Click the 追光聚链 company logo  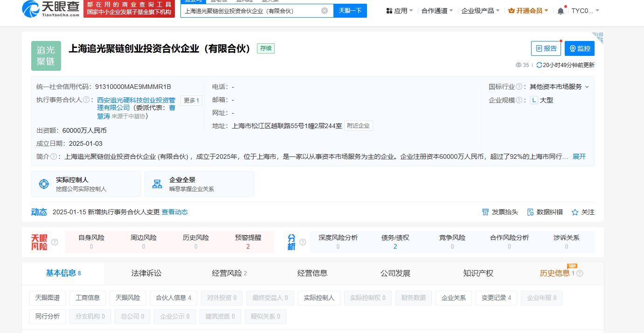(x=46, y=56)
